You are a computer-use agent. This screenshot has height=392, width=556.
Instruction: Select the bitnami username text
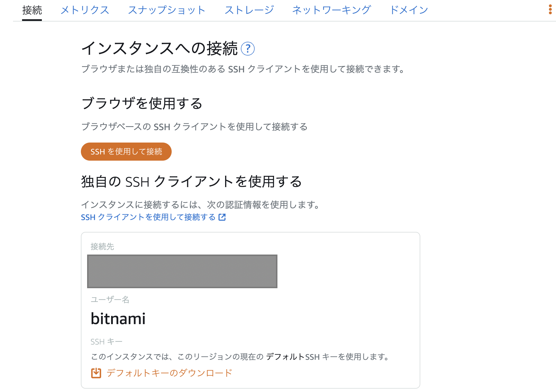click(118, 319)
